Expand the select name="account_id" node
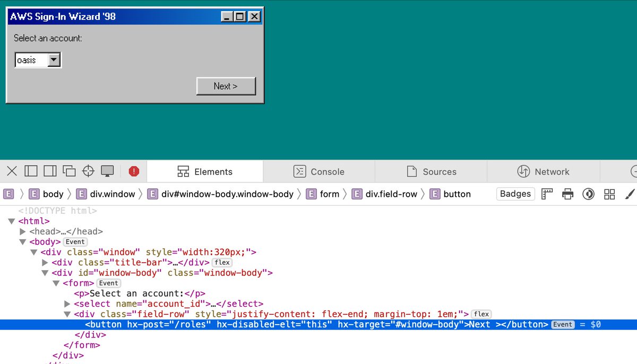 coord(67,304)
